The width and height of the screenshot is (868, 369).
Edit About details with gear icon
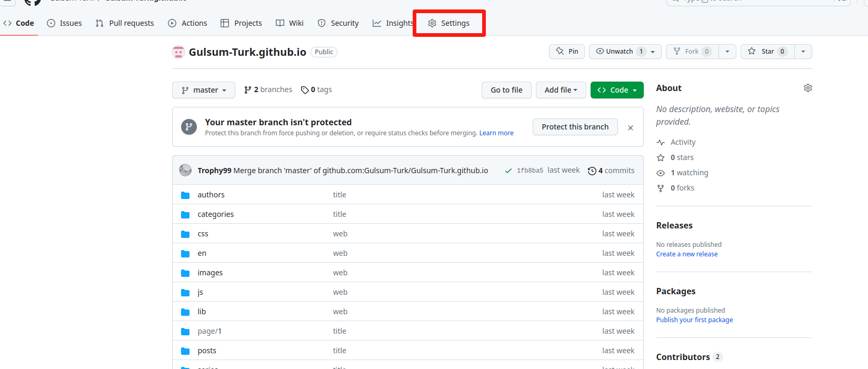click(808, 88)
